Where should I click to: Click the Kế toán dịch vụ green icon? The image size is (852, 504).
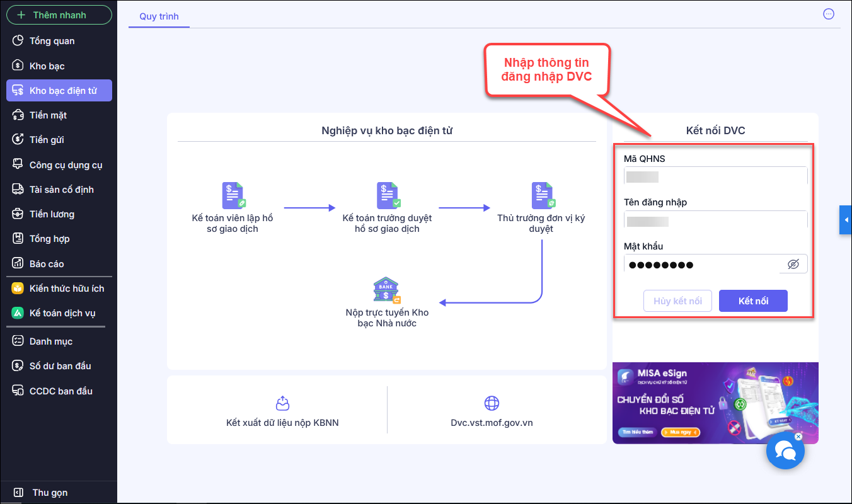click(x=18, y=313)
